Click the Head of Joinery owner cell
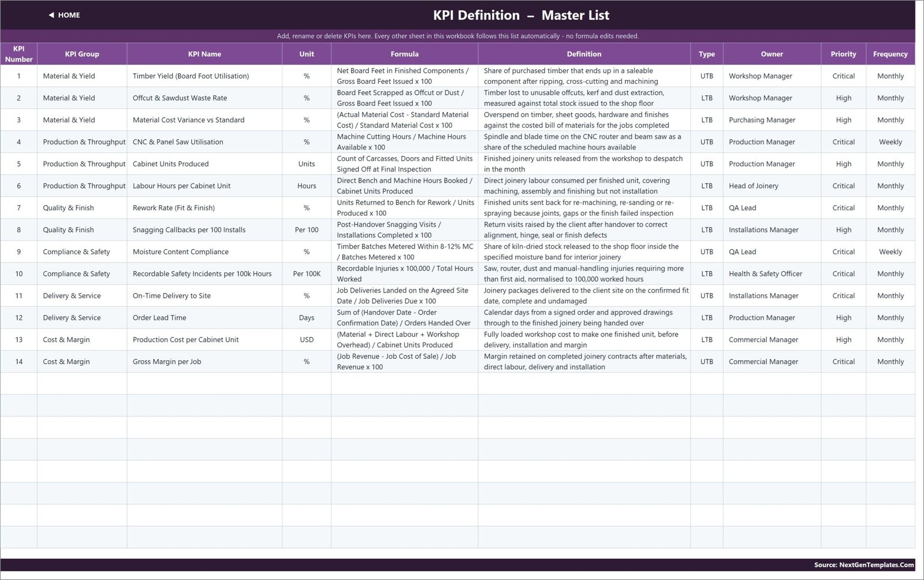This screenshot has height=580, width=924. click(772, 186)
